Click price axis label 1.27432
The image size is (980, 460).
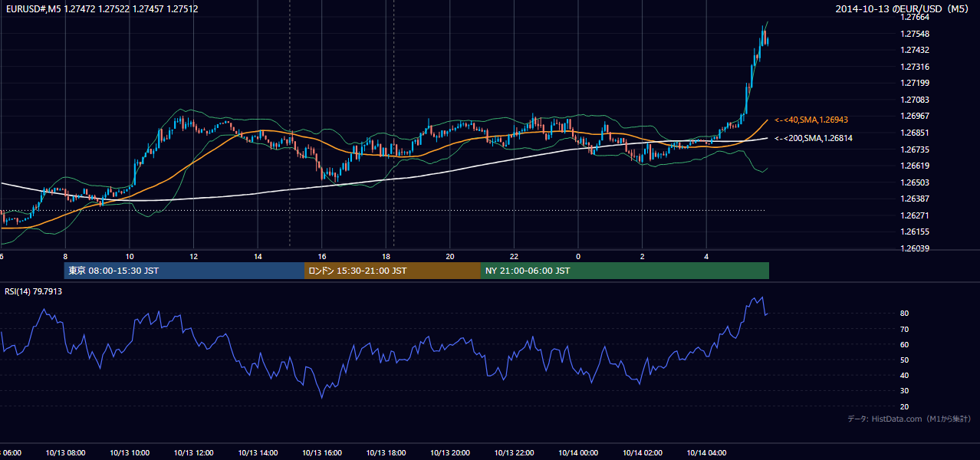click(x=916, y=50)
